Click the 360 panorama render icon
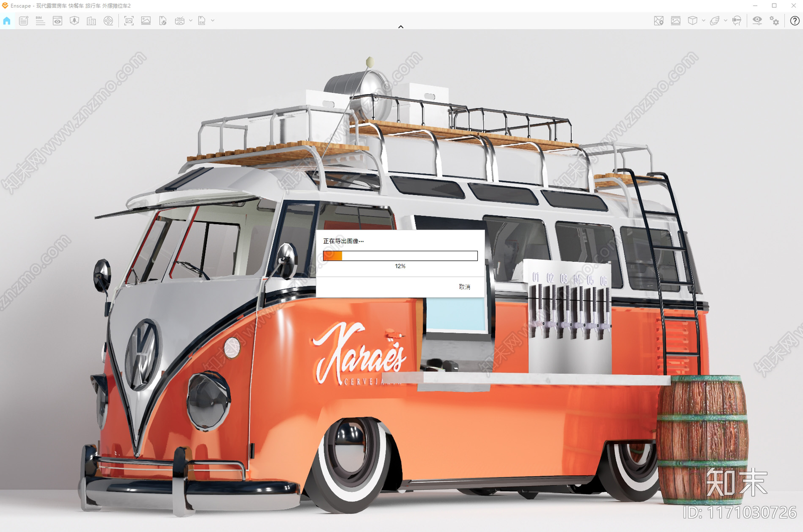This screenshot has width=803, height=532. 180,21
